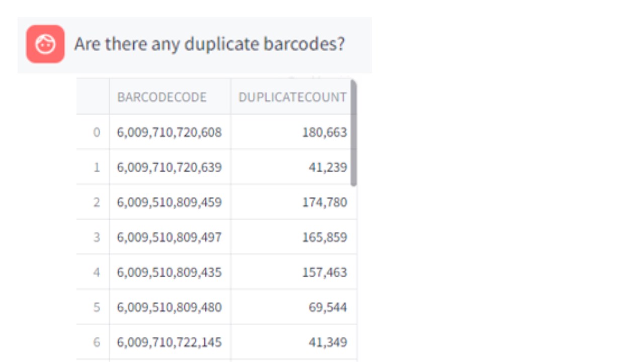Click the duplicate count 69,544 cell

[x=328, y=307]
